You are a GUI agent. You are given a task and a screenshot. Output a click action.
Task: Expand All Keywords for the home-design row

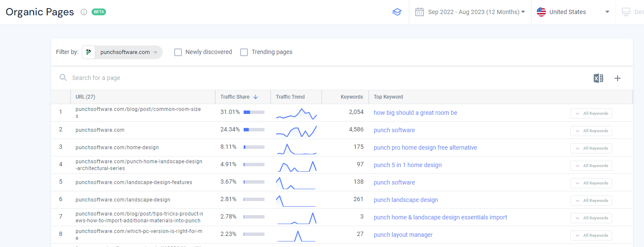pyautogui.click(x=591, y=148)
